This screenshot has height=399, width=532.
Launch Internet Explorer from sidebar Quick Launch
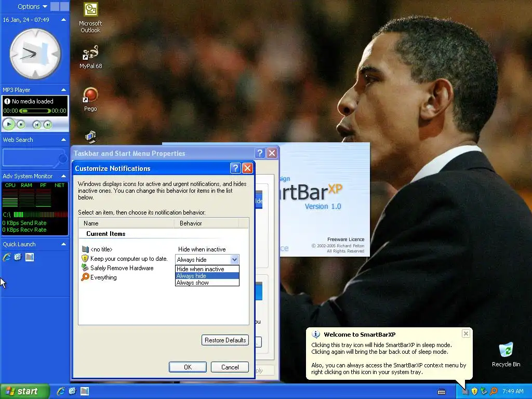[x=7, y=257]
